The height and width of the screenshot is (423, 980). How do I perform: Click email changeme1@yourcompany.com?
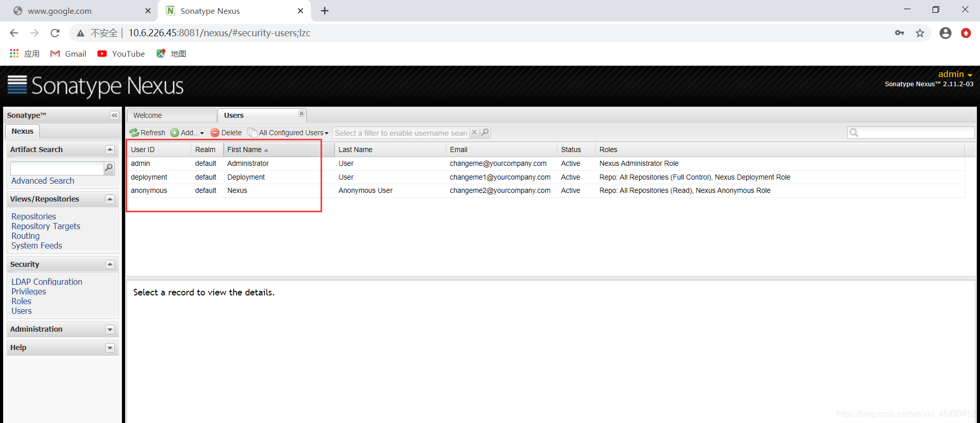click(500, 177)
